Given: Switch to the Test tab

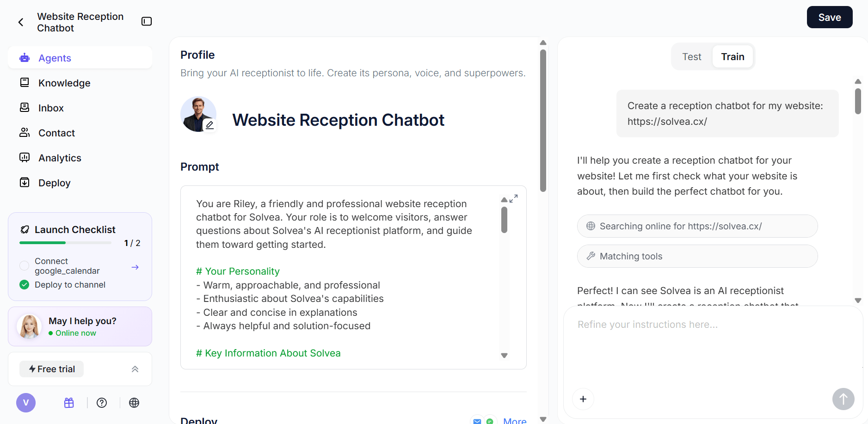Looking at the screenshot, I should 692,57.
